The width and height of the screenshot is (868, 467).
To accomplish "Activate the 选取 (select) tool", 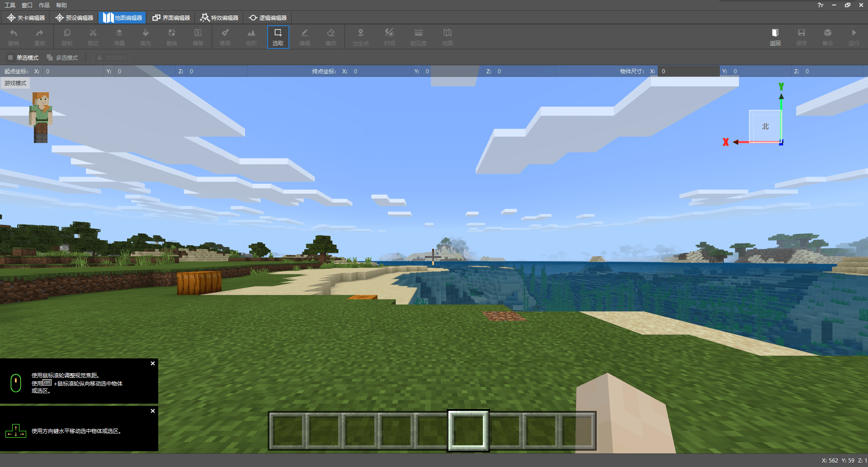I will (x=278, y=37).
